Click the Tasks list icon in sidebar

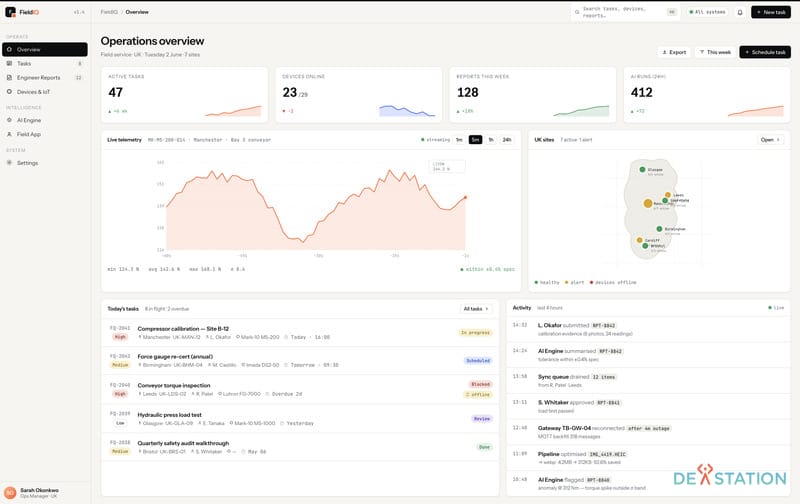[x=9, y=64]
